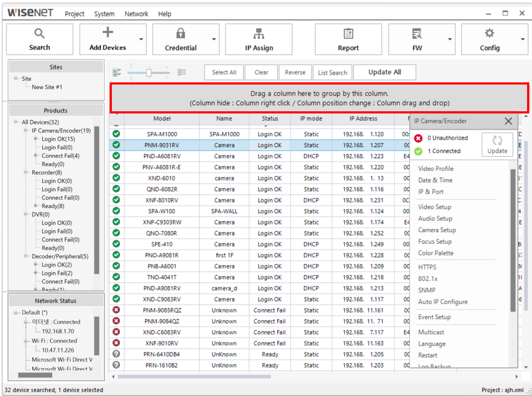The height and width of the screenshot is (396, 532).
Task: Expand the Login OK(15) tree node
Action: 35,139
